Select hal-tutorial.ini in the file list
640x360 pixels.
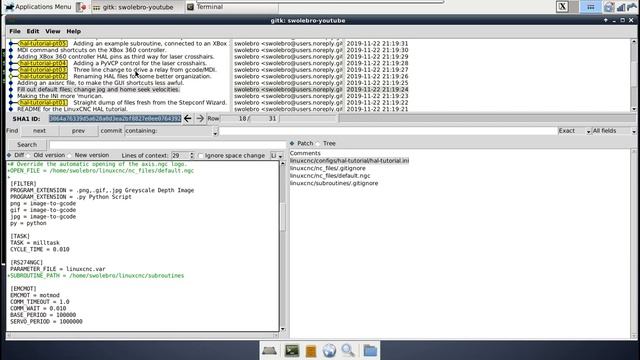349,160
